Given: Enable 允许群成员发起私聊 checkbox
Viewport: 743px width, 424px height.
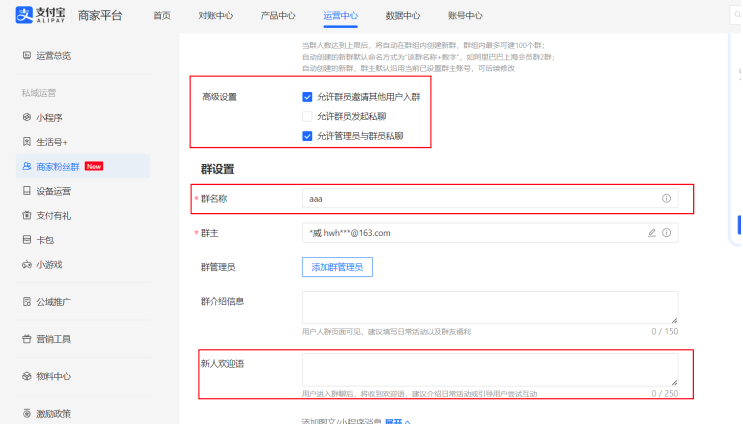Looking at the screenshot, I should (308, 116).
